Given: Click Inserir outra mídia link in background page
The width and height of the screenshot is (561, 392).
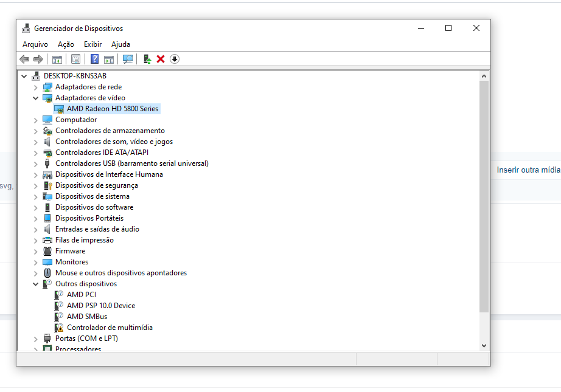Looking at the screenshot, I should (528, 170).
